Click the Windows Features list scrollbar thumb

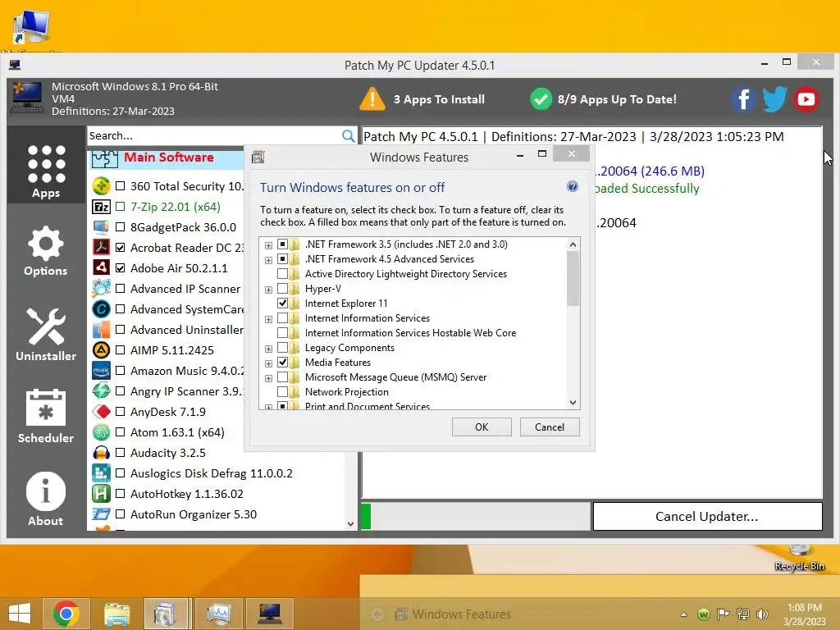pyautogui.click(x=573, y=278)
